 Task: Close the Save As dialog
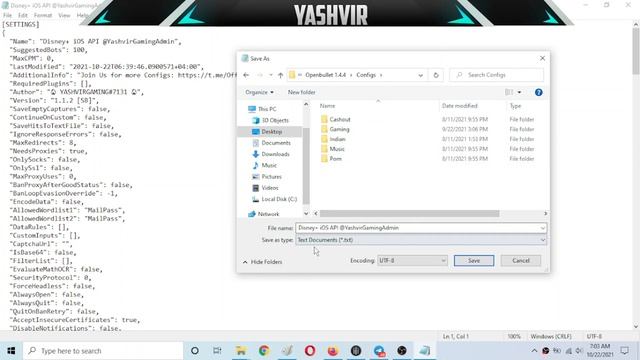tap(542, 58)
